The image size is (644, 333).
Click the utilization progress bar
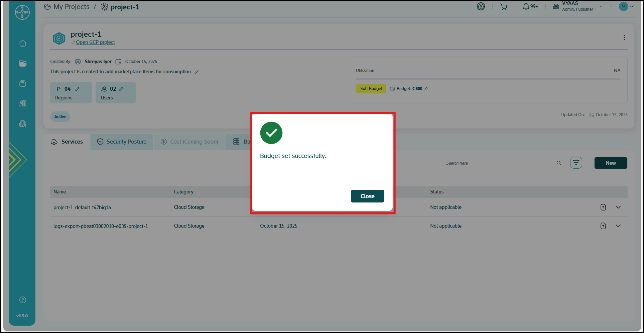click(x=488, y=79)
